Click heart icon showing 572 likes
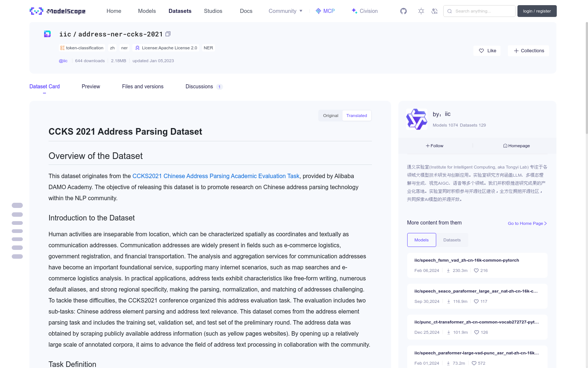Viewport: 588px width, 368px height. tap(474, 363)
